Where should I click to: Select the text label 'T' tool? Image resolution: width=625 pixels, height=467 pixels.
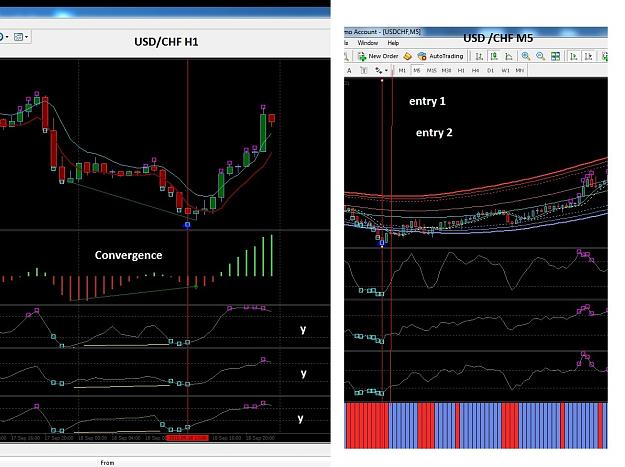pyautogui.click(x=364, y=71)
